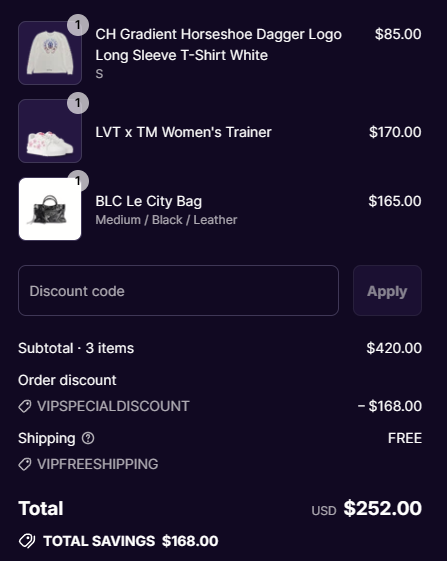Click the Medium / Black / Leather variant text
Screen dimensions: 447x561
pos(166,220)
